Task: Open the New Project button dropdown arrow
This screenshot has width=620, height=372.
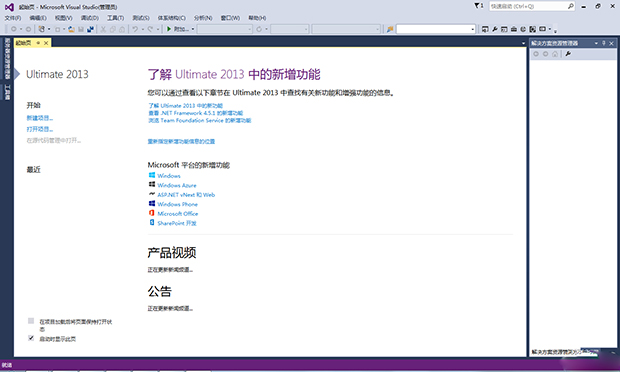Action: click(x=49, y=29)
